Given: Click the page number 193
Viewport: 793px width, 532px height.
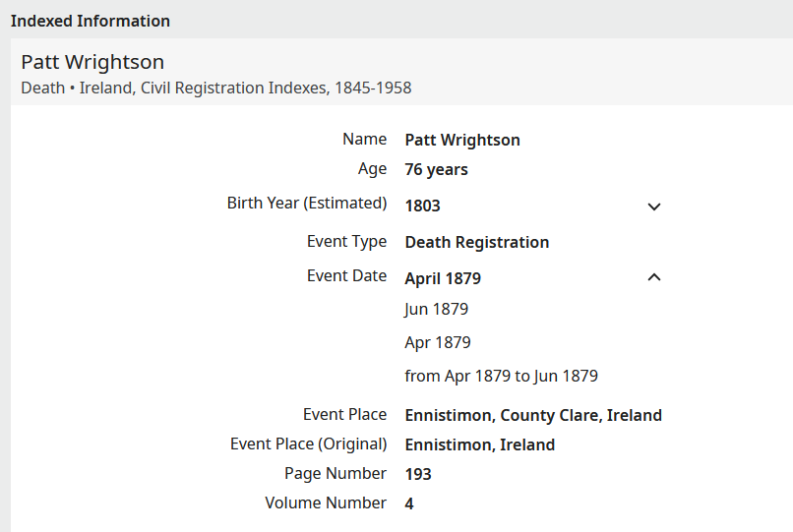Looking at the screenshot, I should (x=418, y=474).
